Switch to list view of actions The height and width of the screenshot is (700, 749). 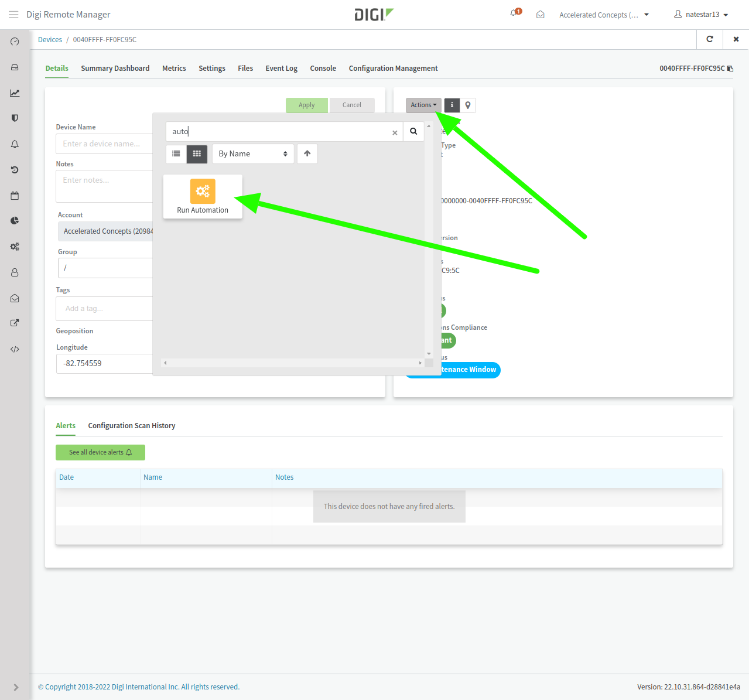coord(176,153)
